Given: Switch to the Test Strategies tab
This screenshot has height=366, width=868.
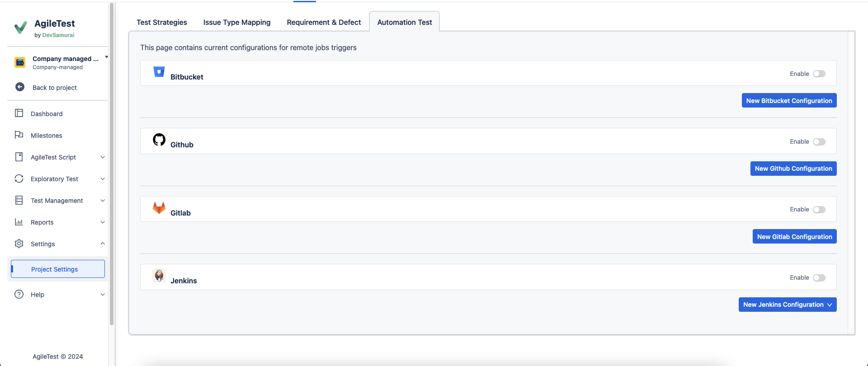Looking at the screenshot, I should coord(162,22).
